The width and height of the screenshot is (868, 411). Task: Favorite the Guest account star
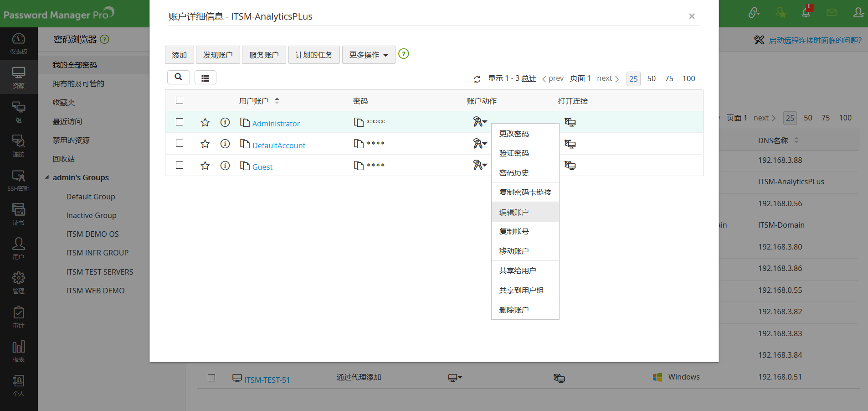pos(205,166)
